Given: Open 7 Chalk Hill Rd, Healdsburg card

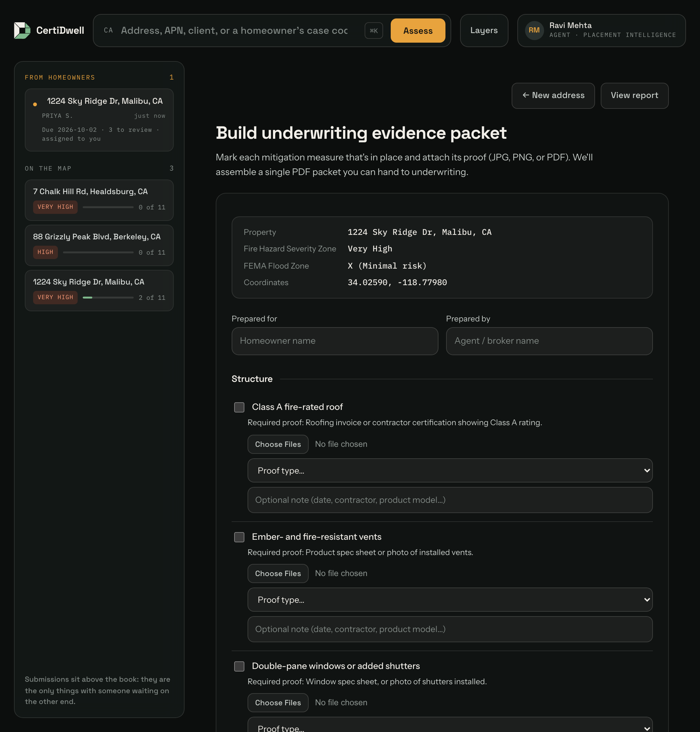Looking at the screenshot, I should click(x=99, y=200).
